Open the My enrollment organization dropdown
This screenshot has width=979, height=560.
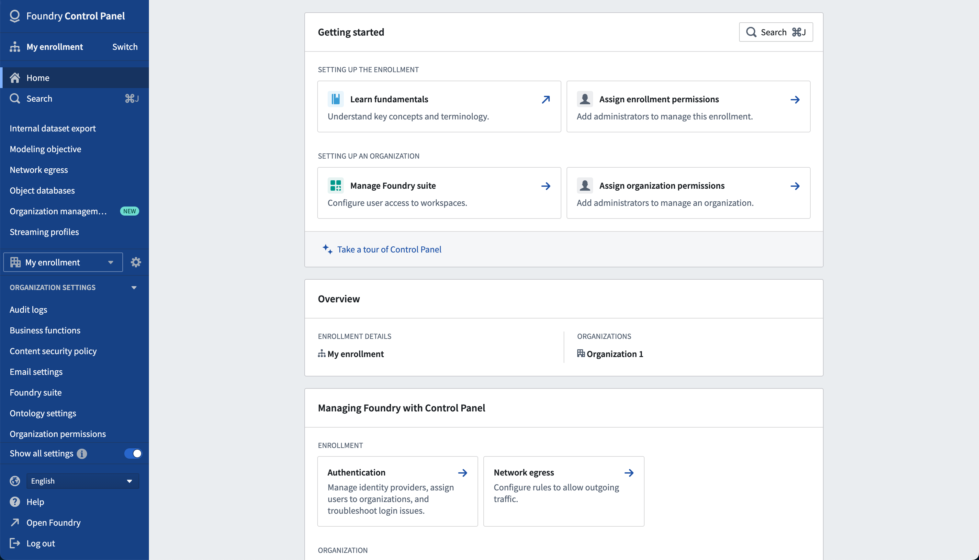coord(63,262)
